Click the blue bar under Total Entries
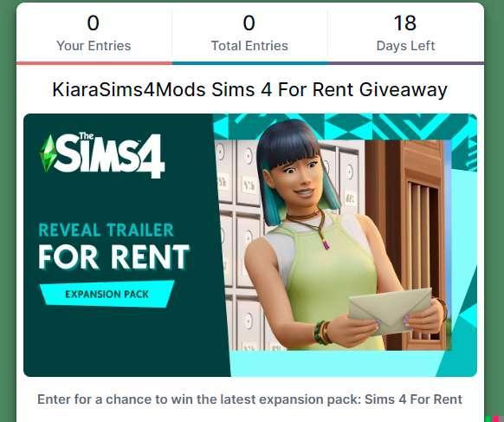 tap(250, 63)
